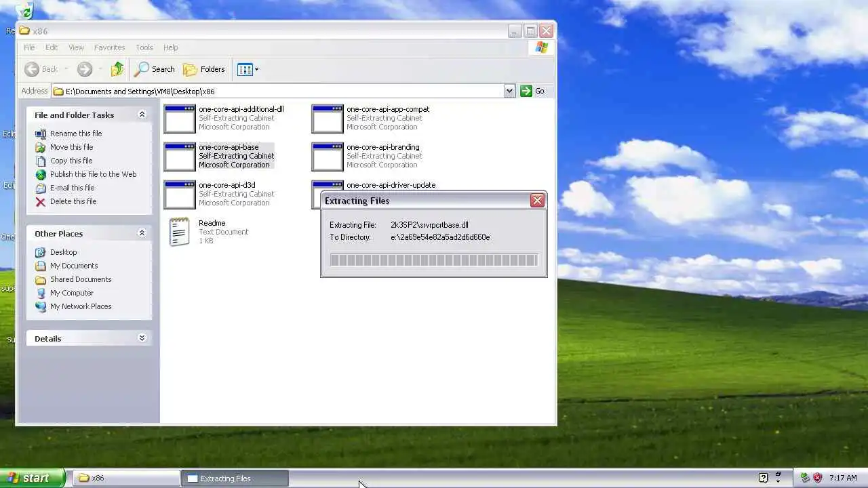Click the one-core-api-d3d file name
Screen dimensions: 868x488
(227, 185)
